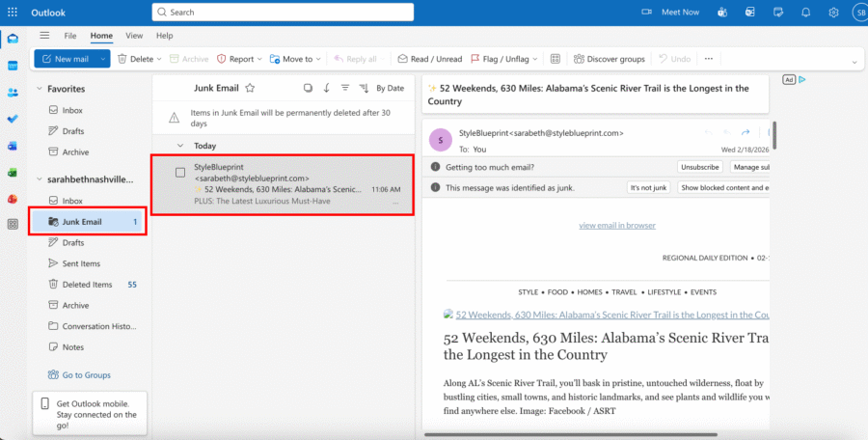Open Sent Items folder

point(81,263)
